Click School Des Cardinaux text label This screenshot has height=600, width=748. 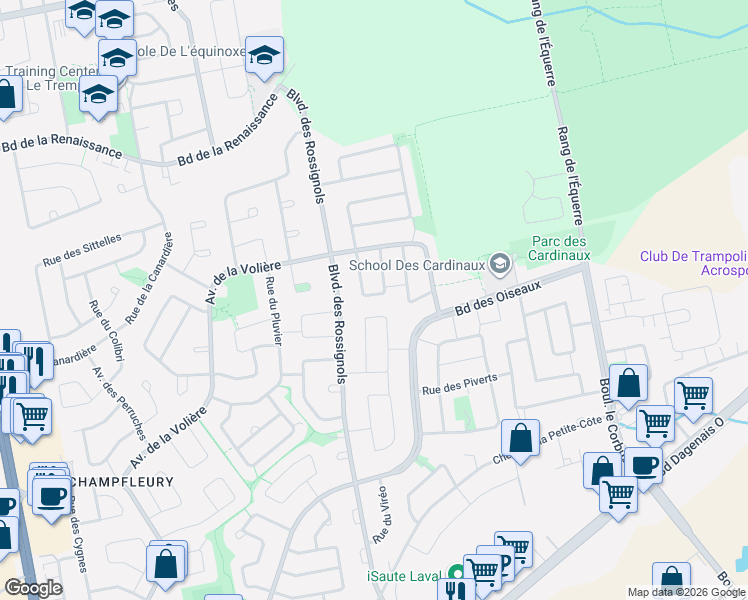[x=417, y=265]
